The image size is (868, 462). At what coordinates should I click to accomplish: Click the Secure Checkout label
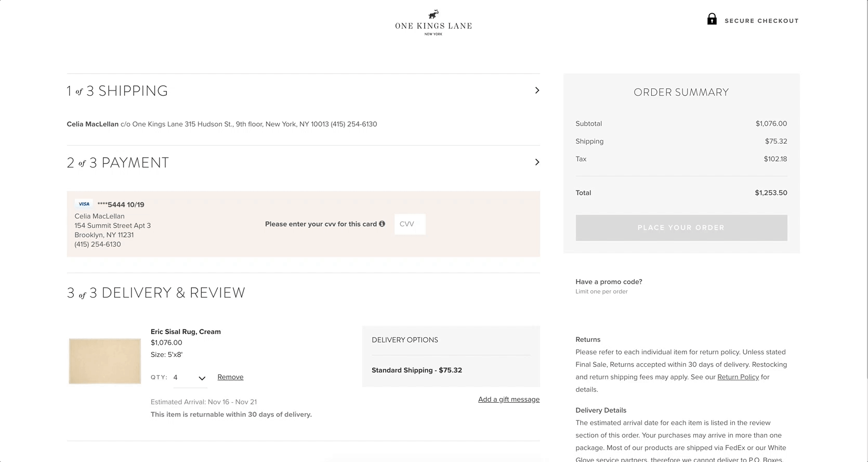tap(761, 21)
